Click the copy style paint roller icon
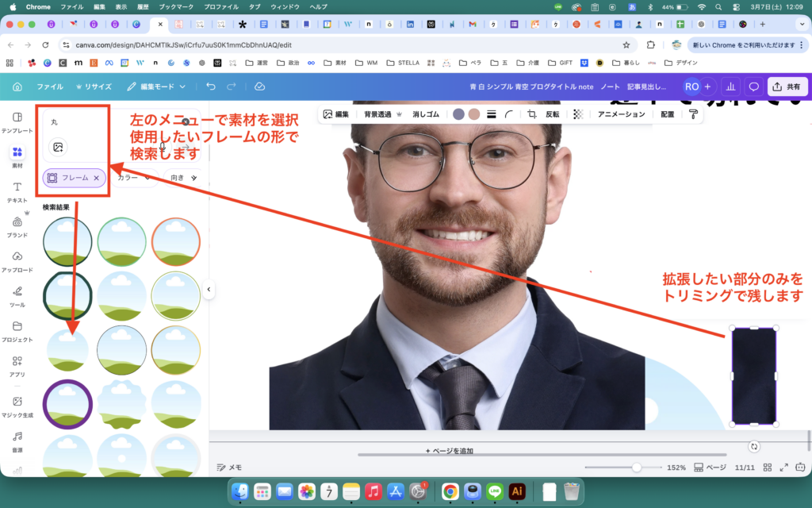Screen dimensions: 812x508 tap(693, 114)
